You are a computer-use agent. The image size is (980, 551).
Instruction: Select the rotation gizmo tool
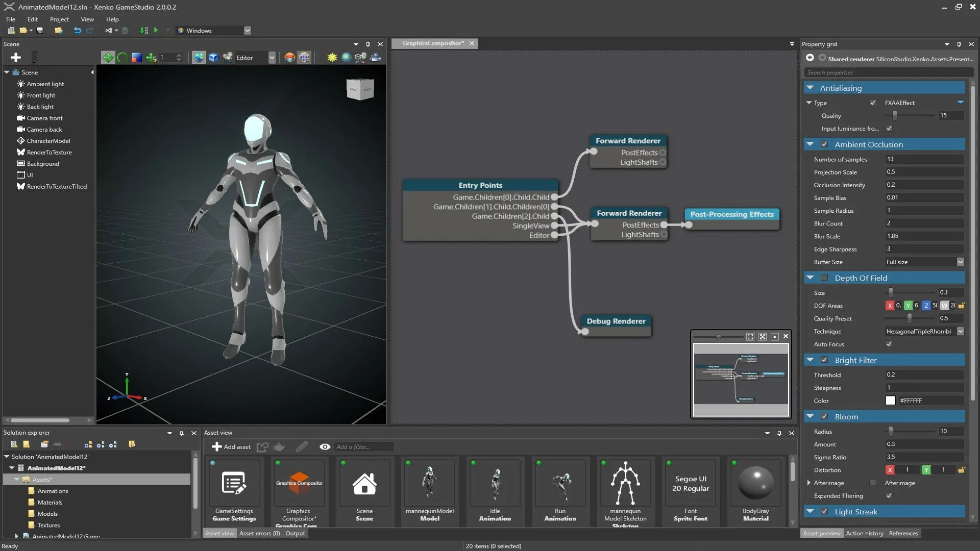pyautogui.click(x=122, y=58)
